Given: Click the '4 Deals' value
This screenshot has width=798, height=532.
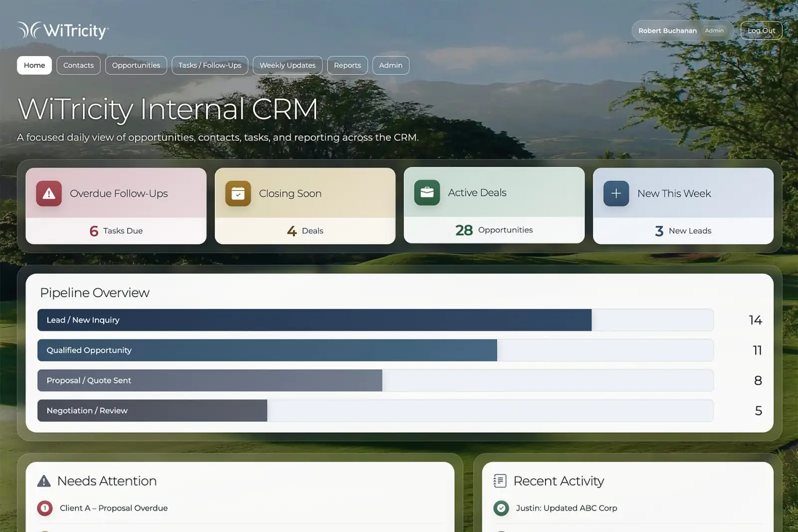Looking at the screenshot, I should click(305, 231).
